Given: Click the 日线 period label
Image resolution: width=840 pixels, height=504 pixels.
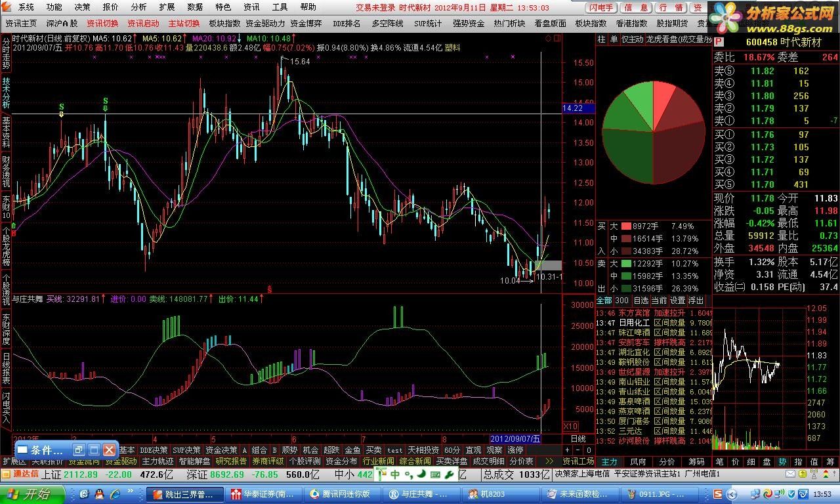Looking at the screenshot, I should pyautogui.click(x=578, y=438).
